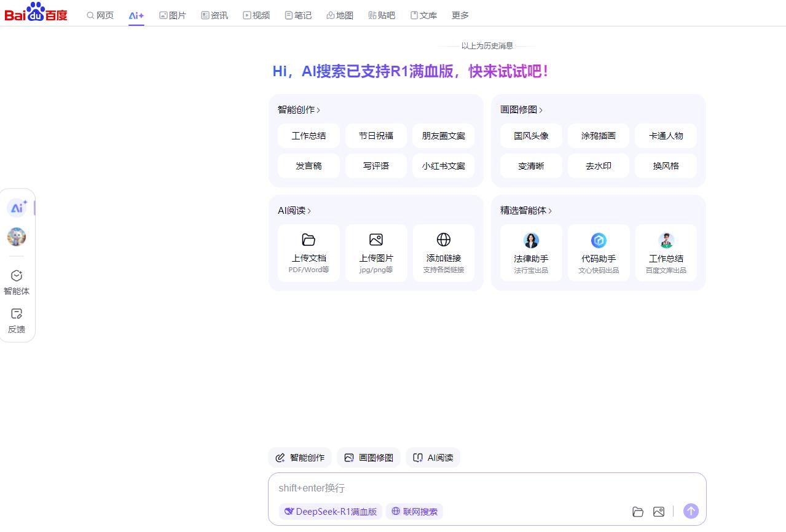
Task: Click the 智能创作 shortcut chip above input
Action: pyautogui.click(x=300, y=458)
